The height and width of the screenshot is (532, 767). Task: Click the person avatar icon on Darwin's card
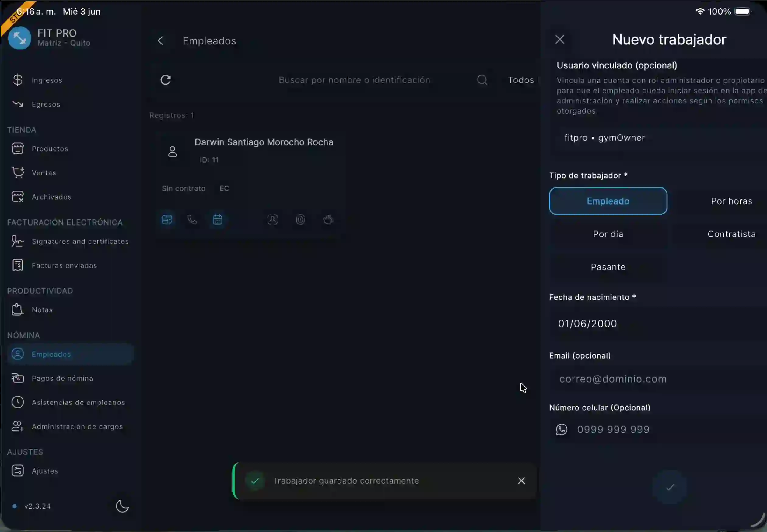click(172, 152)
